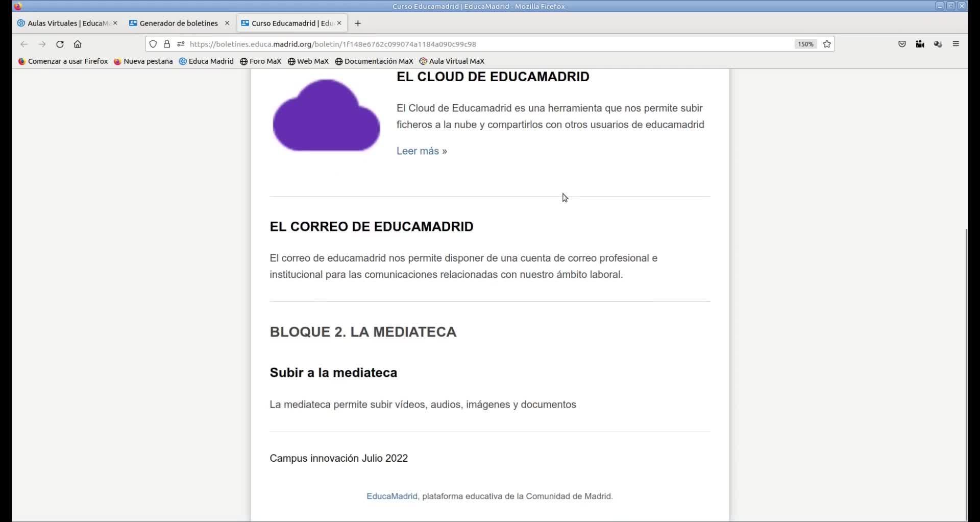The width and height of the screenshot is (980, 522).
Task: Open Documentación MaX bookmark
Action: [x=374, y=61]
